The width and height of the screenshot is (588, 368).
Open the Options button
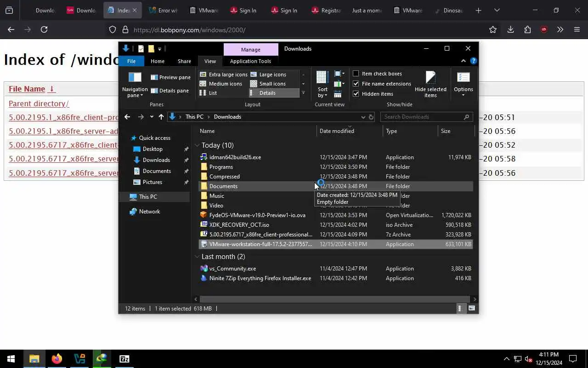463,85
